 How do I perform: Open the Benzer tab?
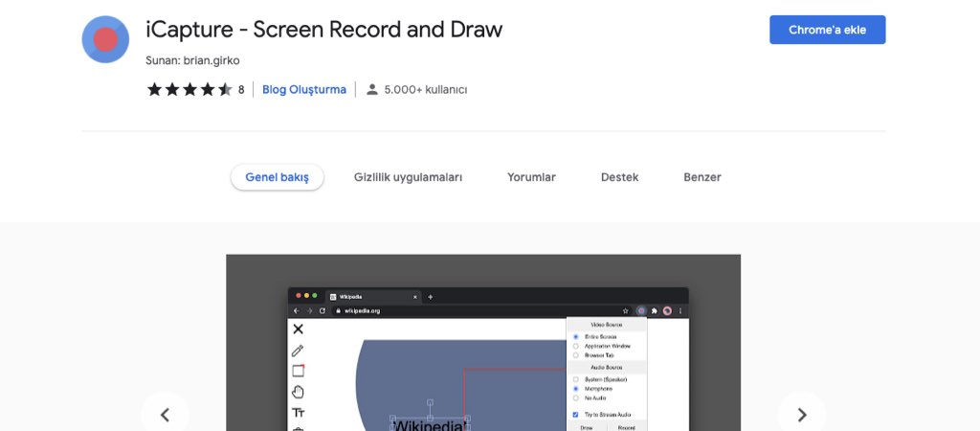tap(702, 177)
